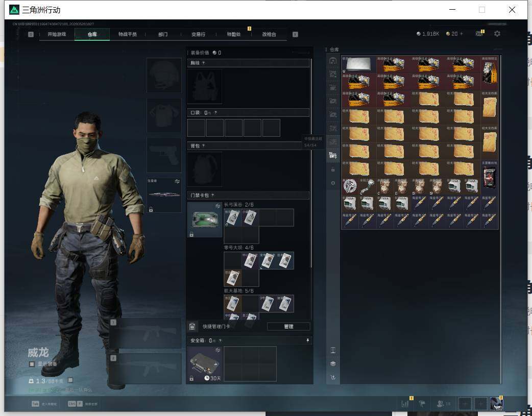Open the warehouse sidebar gear icon
532x416 pixels.
tap(333, 183)
